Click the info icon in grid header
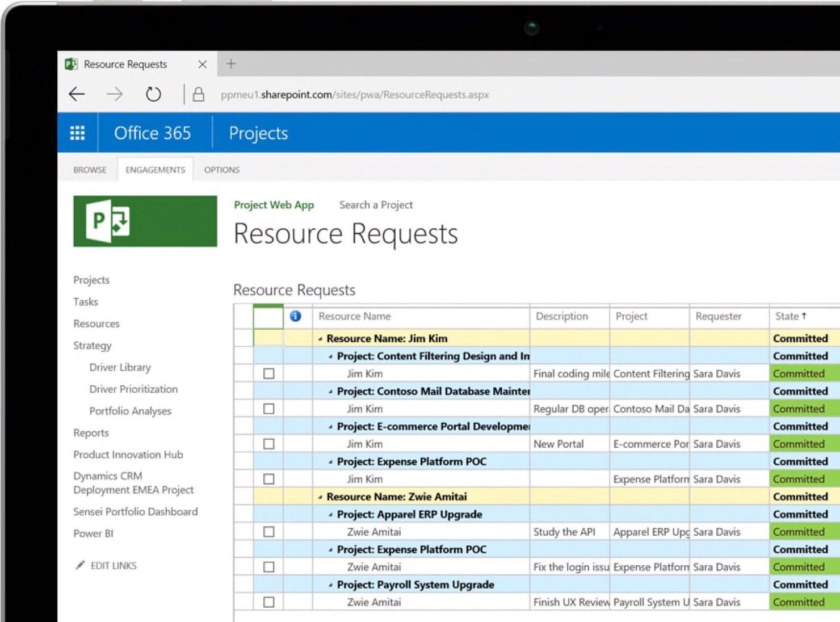840x622 pixels. point(296,317)
